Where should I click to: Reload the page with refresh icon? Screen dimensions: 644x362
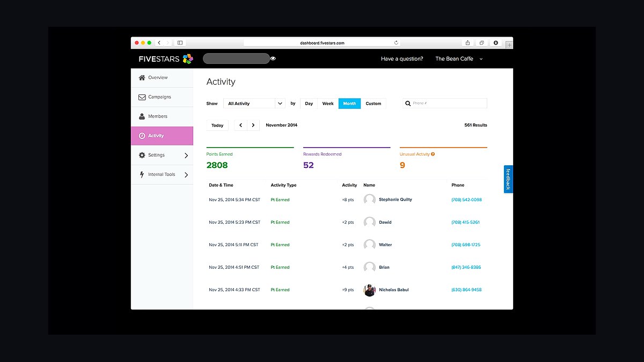click(x=396, y=43)
